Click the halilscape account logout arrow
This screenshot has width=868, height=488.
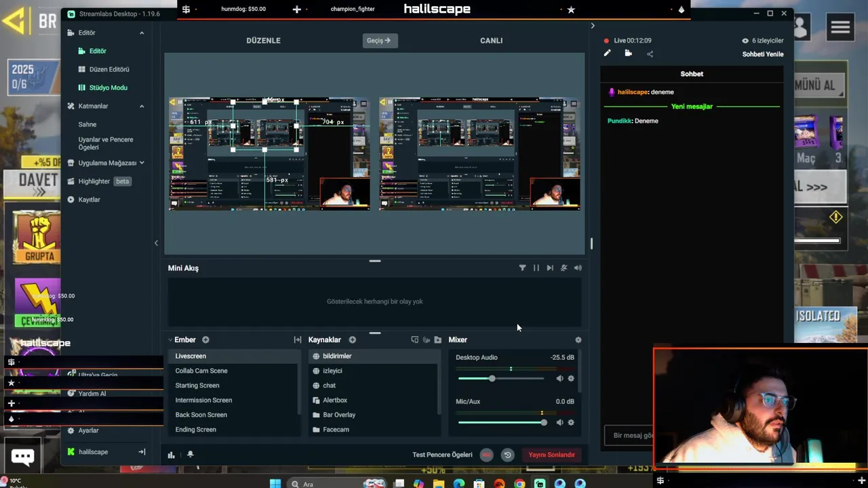pos(142,451)
